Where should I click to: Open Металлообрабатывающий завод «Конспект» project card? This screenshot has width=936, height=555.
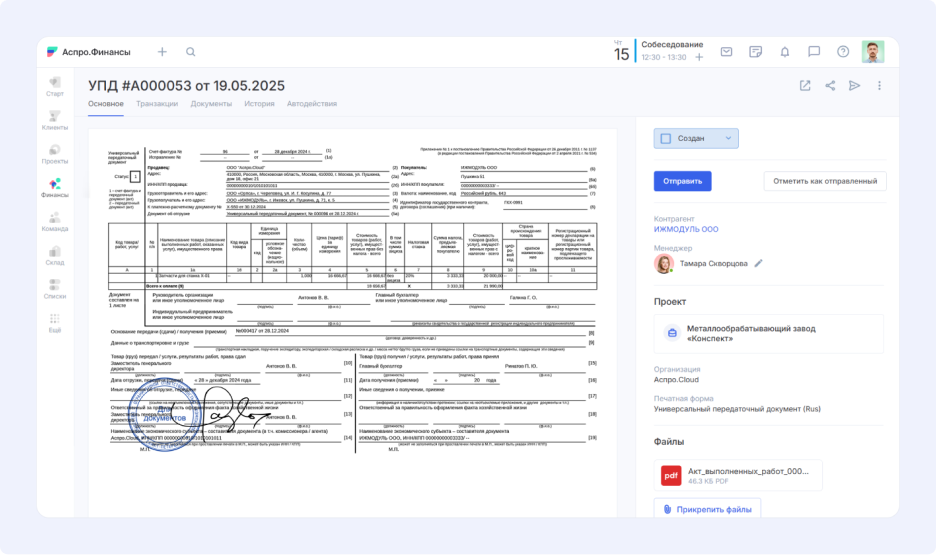pos(768,334)
